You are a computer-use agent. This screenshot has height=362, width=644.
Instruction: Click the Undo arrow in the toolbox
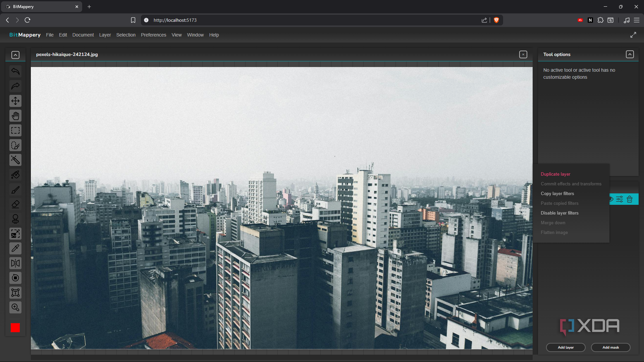click(x=15, y=71)
